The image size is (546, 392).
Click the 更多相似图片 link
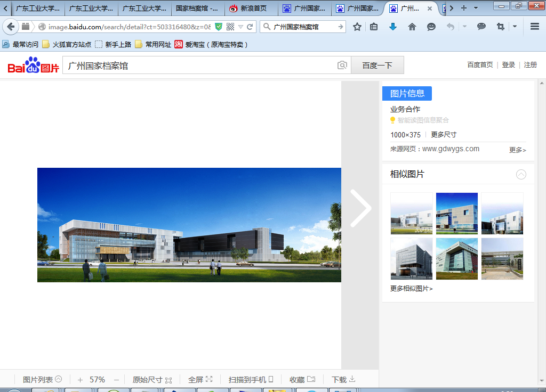click(x=411, y=289)
